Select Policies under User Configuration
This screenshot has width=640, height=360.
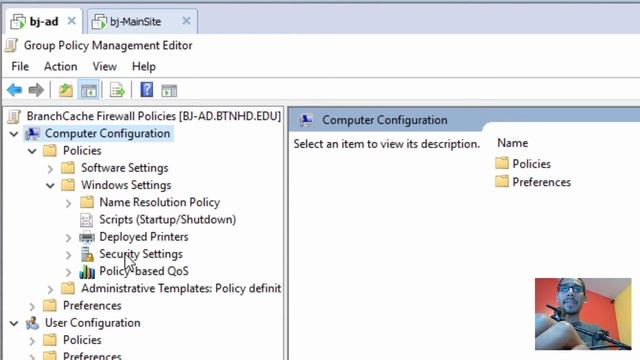pos(82,340)
